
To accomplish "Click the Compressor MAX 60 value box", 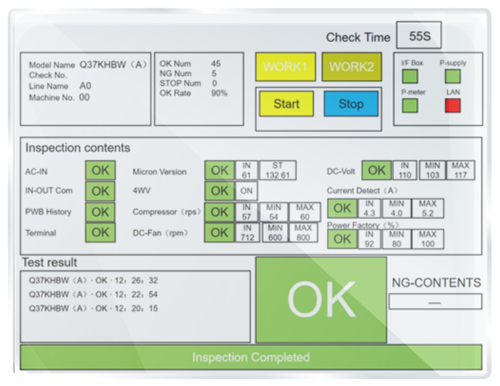I will click(305, 212).
